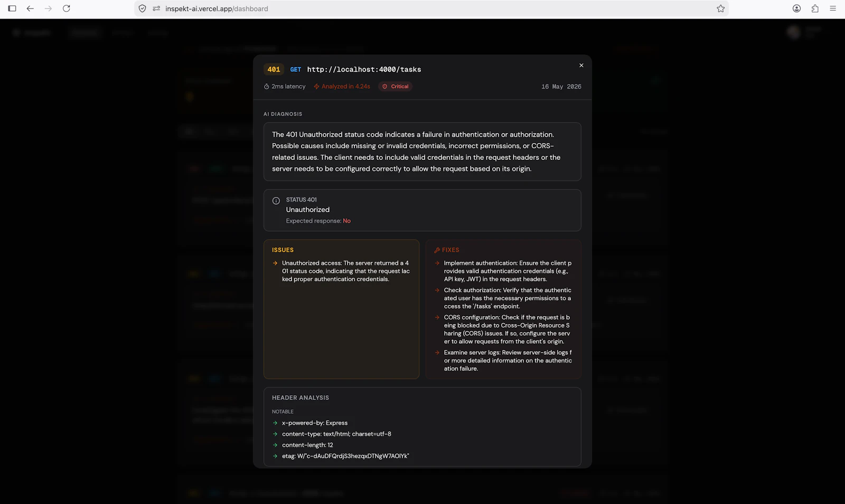Click the 401 status code badge
The width and height of the screenshot is (845, 504).
click(x=274, y=69)
